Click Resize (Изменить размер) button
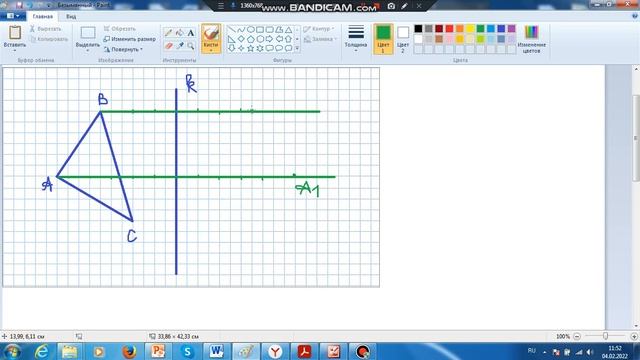Viewport: 640px width, 360px height. coord(129,39)
